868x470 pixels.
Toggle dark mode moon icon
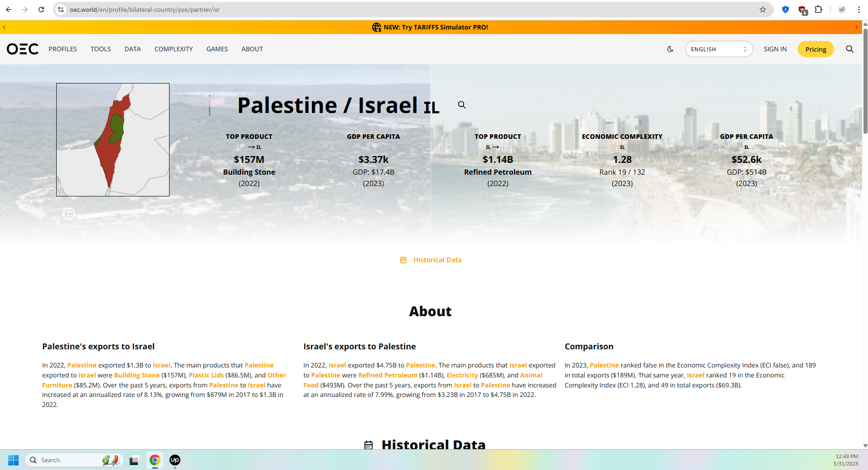coord(670,49)
